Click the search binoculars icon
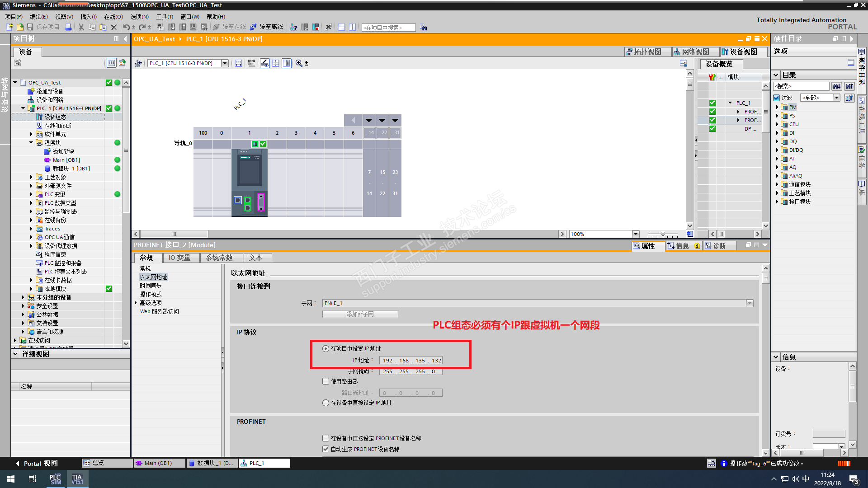The height and width of the screenshot is (488, 868). click(424, 28)
